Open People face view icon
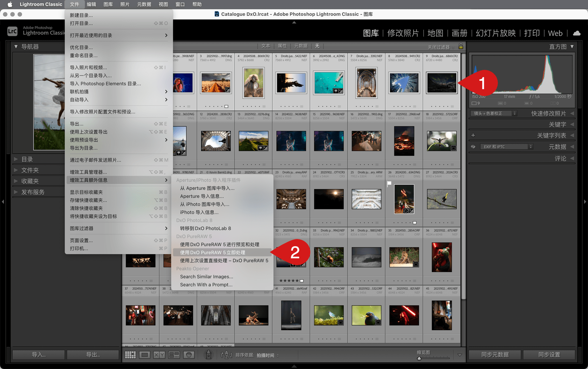This screenshot has height=369, width=588. [x=189, y=355]
